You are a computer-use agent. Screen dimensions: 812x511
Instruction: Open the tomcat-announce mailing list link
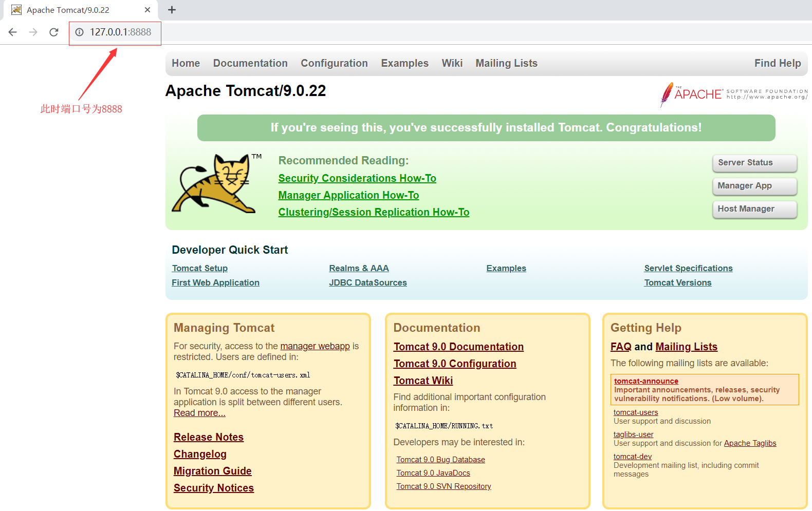[x=646, y=381]
